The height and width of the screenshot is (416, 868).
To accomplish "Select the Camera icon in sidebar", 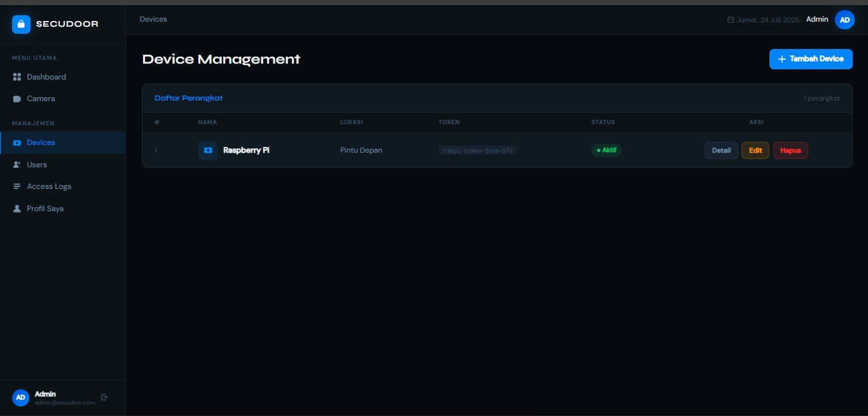I will click(17, 99).
